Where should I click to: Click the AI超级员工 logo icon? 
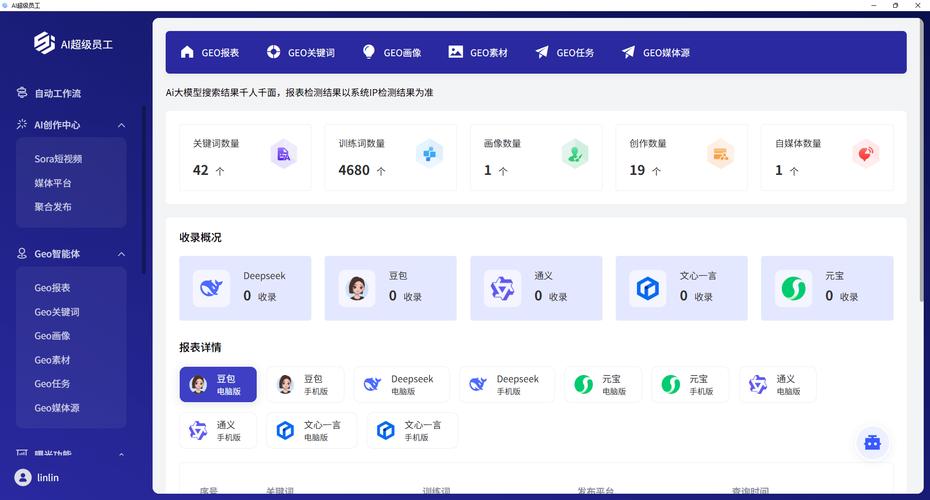click(x=44, y=43)
